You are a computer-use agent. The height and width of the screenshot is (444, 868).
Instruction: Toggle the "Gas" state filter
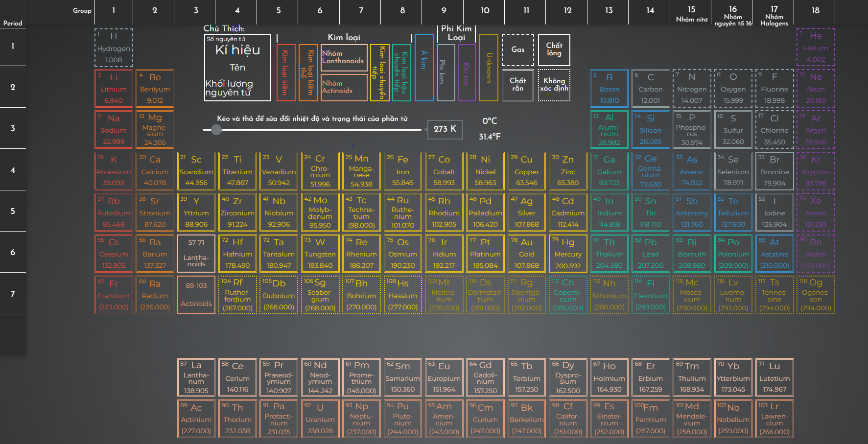[x=517, y=49]
